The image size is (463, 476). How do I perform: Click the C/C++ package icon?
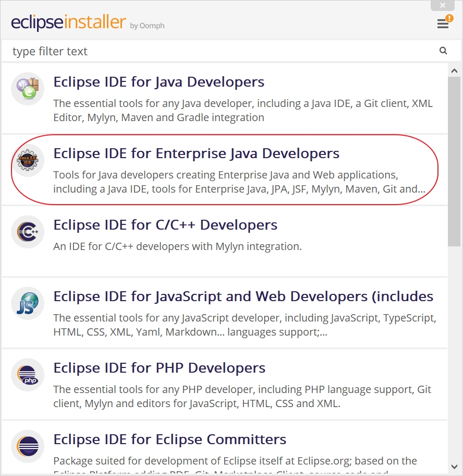28,232
